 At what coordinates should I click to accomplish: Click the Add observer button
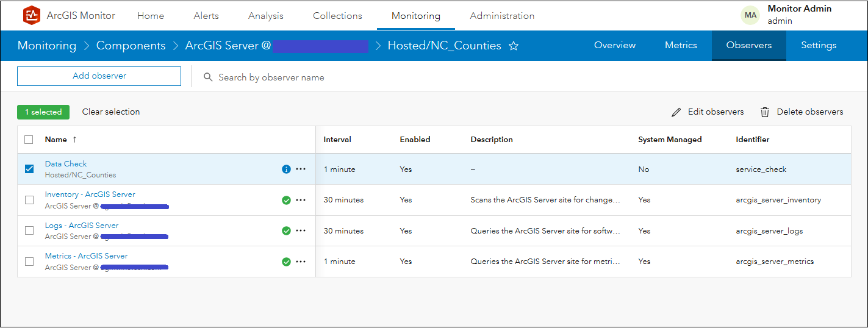pos(99,76)
